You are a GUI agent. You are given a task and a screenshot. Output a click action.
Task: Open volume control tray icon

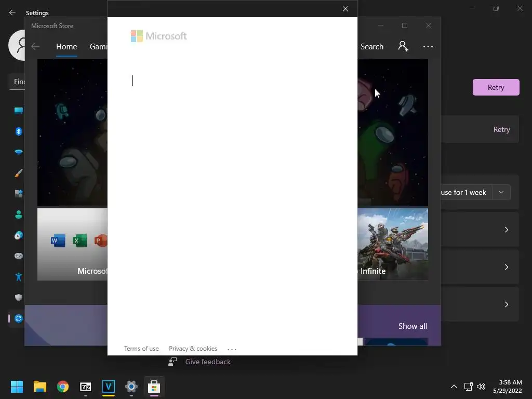tap(481, 387)
